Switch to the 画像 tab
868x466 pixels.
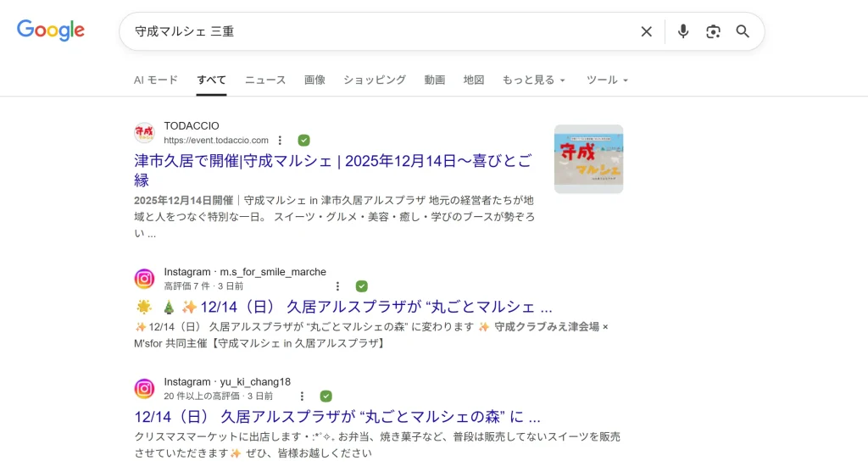coord(314,80)
